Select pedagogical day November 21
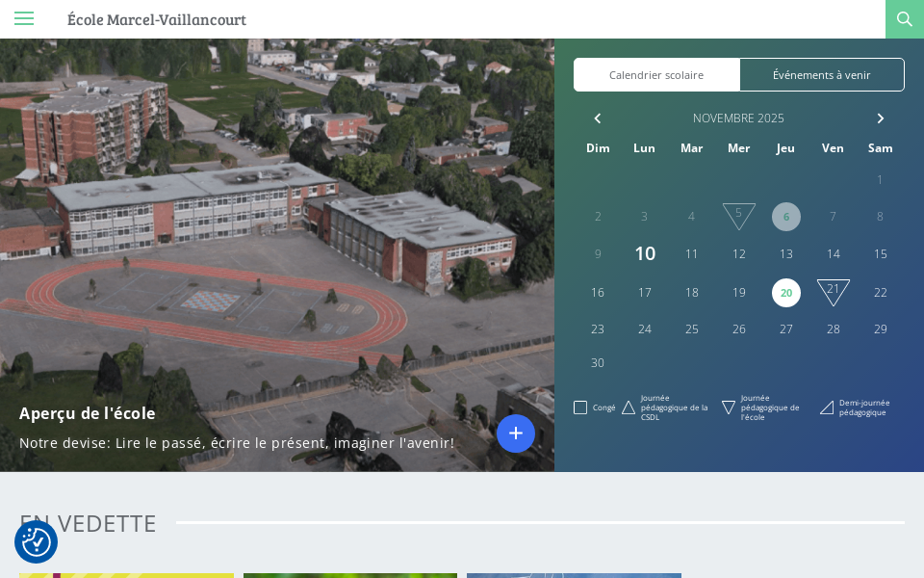Screen dimensions: 924x578 834,290
